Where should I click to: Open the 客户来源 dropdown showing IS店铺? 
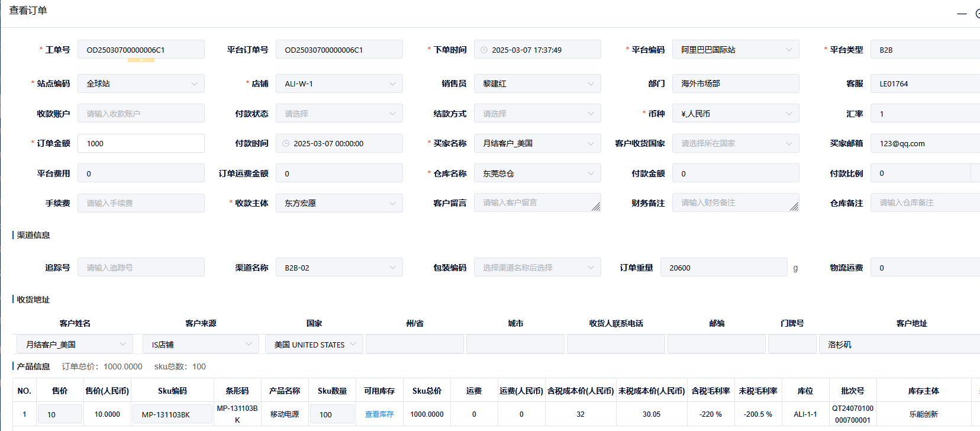click(200, 345)
